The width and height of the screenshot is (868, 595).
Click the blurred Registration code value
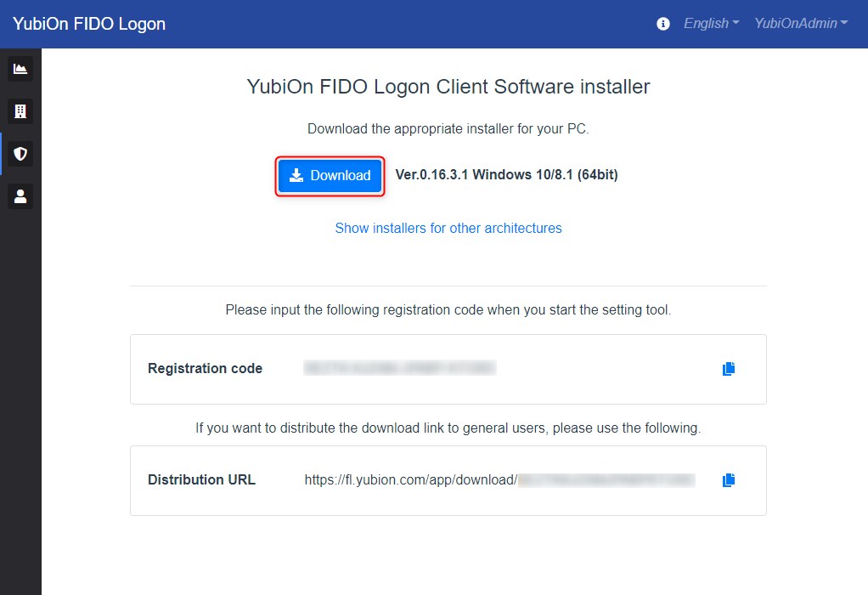tap(400, 368)
